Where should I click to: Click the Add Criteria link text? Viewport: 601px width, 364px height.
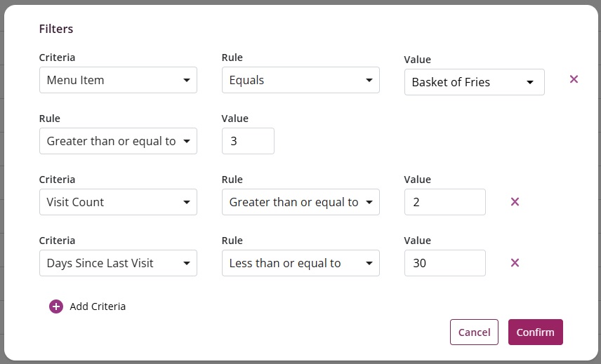point(98,306)
